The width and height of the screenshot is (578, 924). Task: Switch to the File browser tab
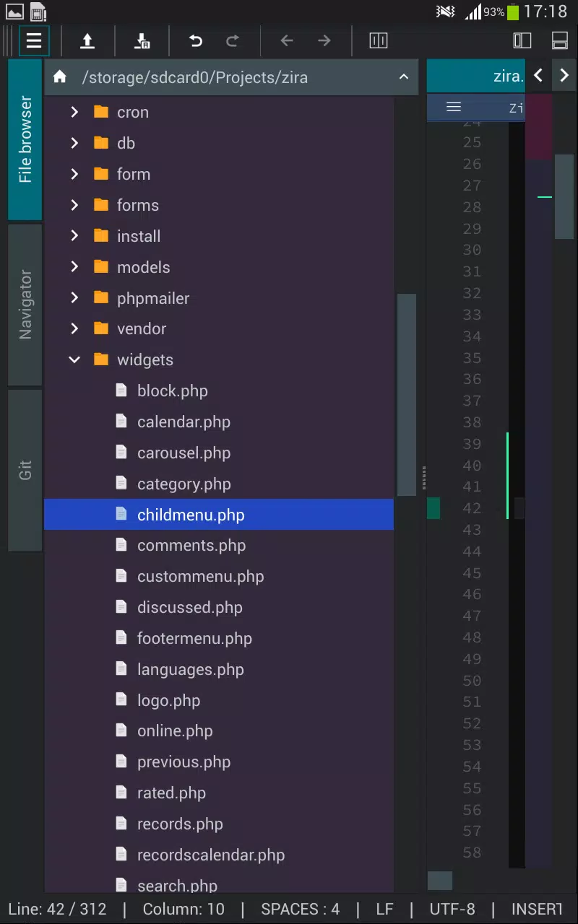[25, 140]
